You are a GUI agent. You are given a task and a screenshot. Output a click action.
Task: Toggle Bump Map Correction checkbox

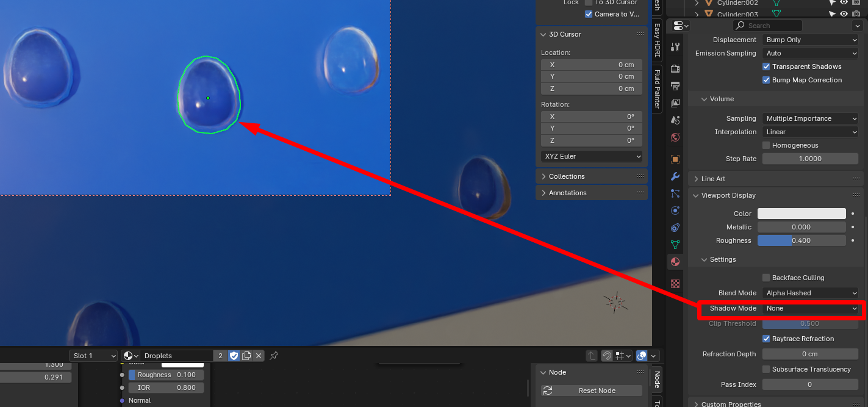[x=766, y=80]
